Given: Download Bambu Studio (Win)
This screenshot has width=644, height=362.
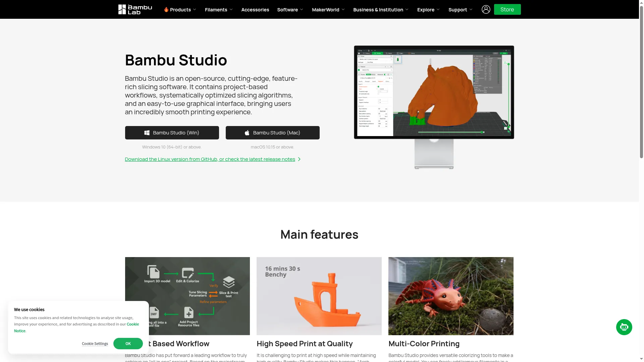Looking at the screenshot, I should click(172, 133).
